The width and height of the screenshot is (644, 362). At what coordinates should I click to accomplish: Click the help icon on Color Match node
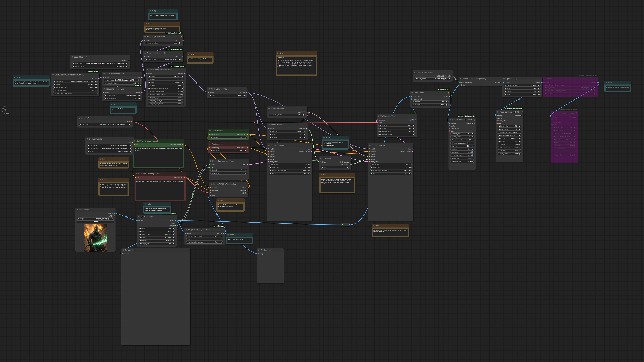448,93
